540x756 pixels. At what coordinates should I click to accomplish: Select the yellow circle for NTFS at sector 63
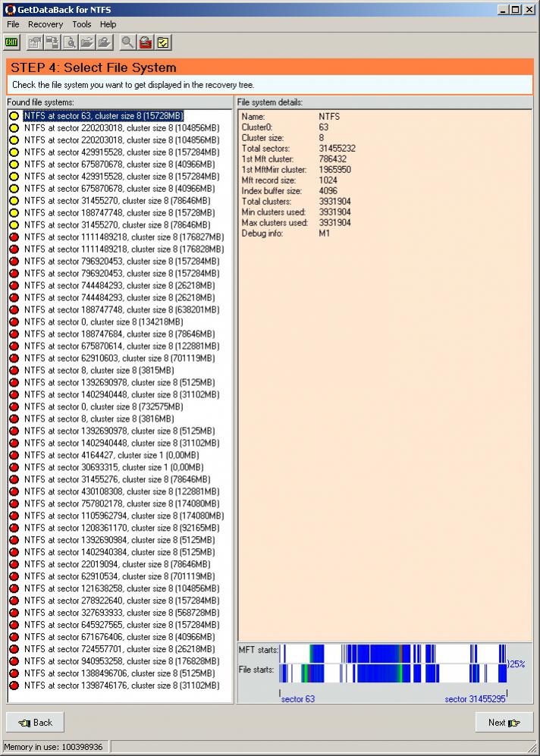click(x=14, y=116)
